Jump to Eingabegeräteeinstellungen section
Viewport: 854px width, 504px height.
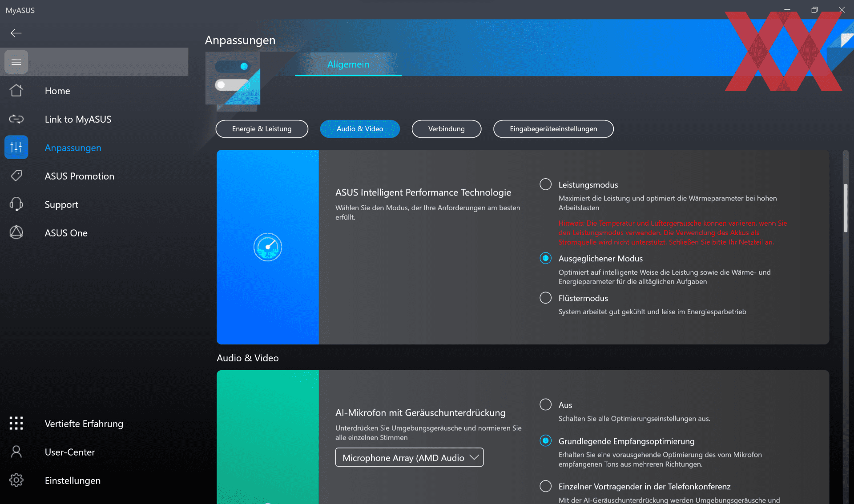pos(553,129)
